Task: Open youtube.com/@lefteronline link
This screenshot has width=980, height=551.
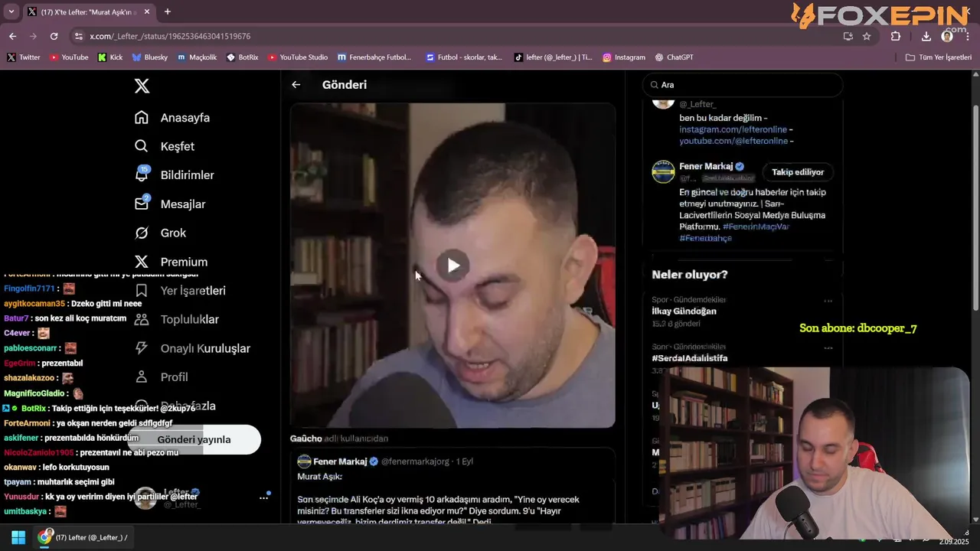Action: 733,141
